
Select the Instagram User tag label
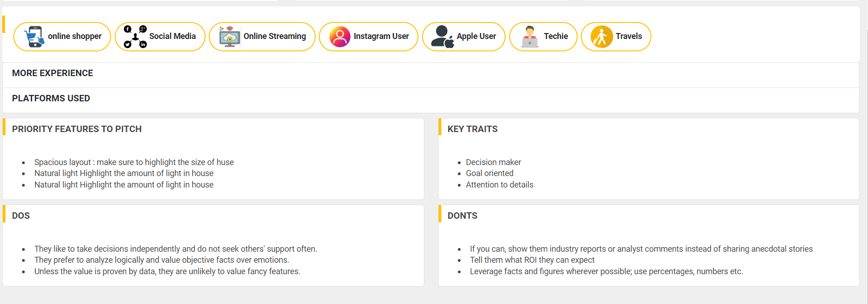(x=381, y=36)
